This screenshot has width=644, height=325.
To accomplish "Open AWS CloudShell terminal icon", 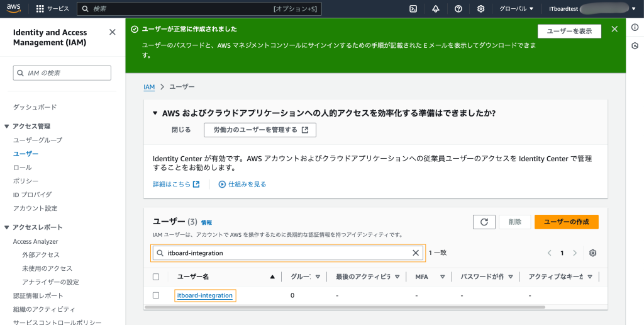I will (x=413, y=9).
